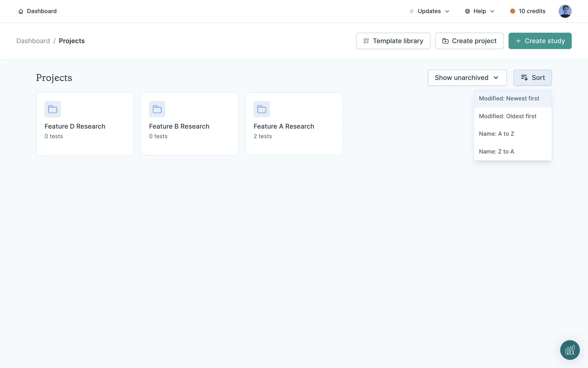
Task: Click the Help lifebuoy icon
Action: tap(467, 11)
